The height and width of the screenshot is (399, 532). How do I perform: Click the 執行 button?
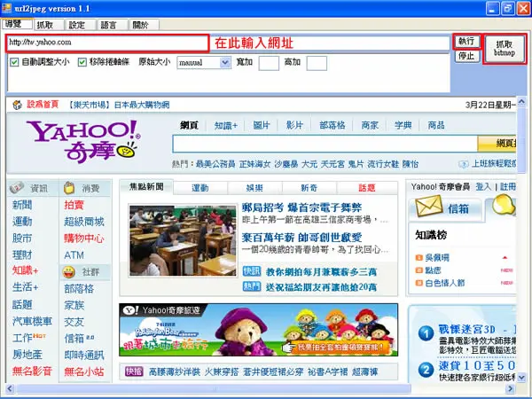[x=467, y=42]
